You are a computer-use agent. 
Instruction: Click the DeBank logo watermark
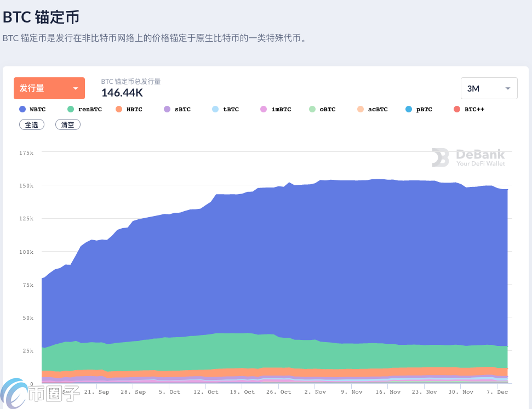click(468, 157)
